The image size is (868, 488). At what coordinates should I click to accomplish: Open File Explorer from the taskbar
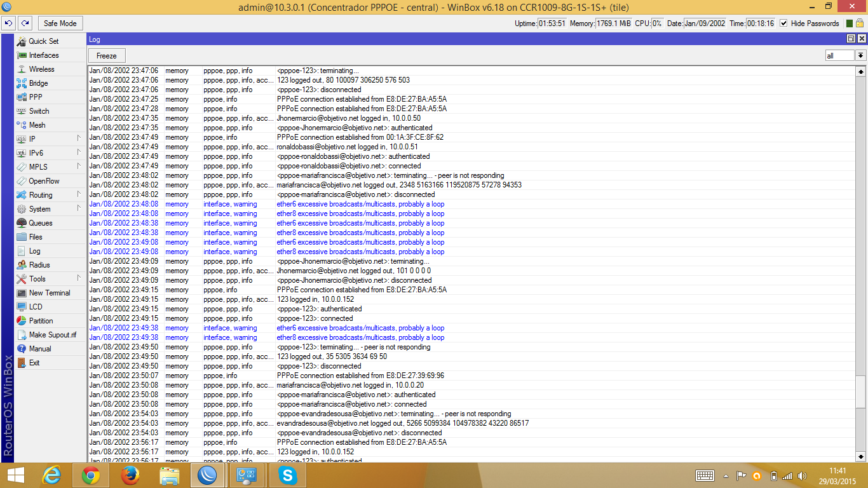point(170,475)
